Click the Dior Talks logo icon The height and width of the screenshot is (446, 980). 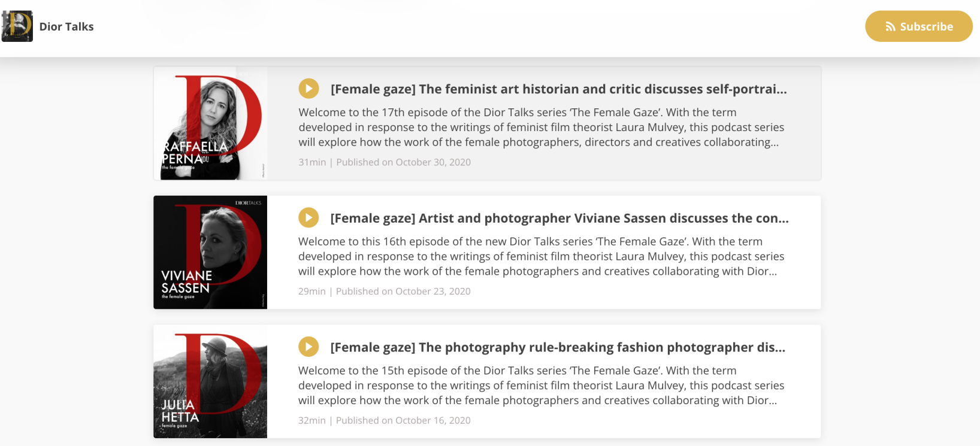pyautogui.click(x=17, y=26)
